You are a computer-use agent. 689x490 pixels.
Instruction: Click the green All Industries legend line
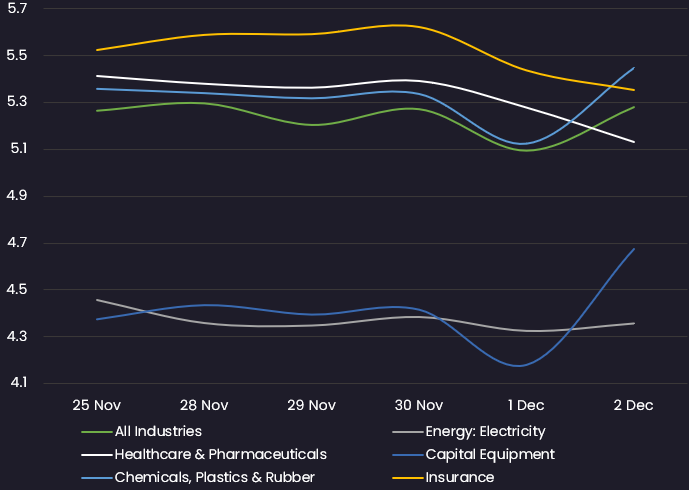97,432
